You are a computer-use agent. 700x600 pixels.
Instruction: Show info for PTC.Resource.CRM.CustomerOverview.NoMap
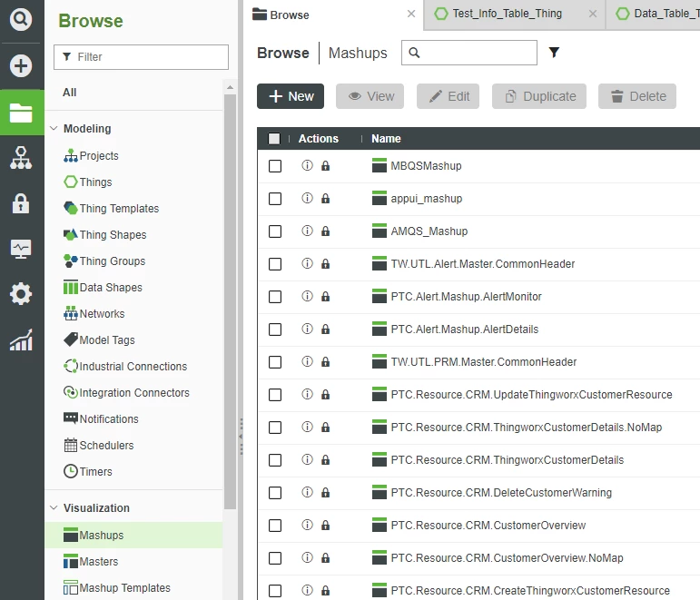click(307, 557)
